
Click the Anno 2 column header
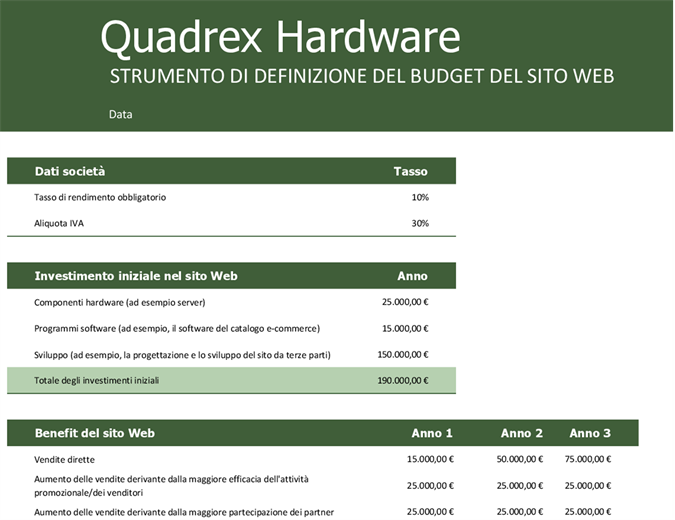click(x=521, y=433)
